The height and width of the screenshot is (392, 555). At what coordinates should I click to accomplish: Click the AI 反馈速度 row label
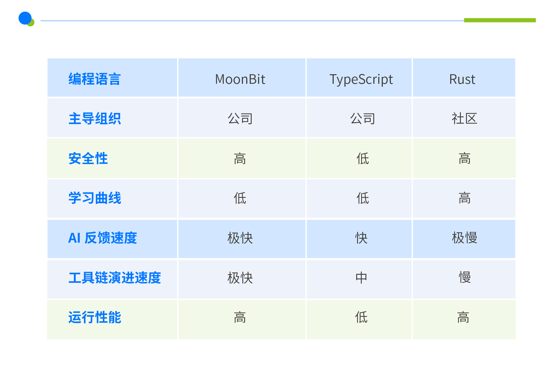coord(102,238)
